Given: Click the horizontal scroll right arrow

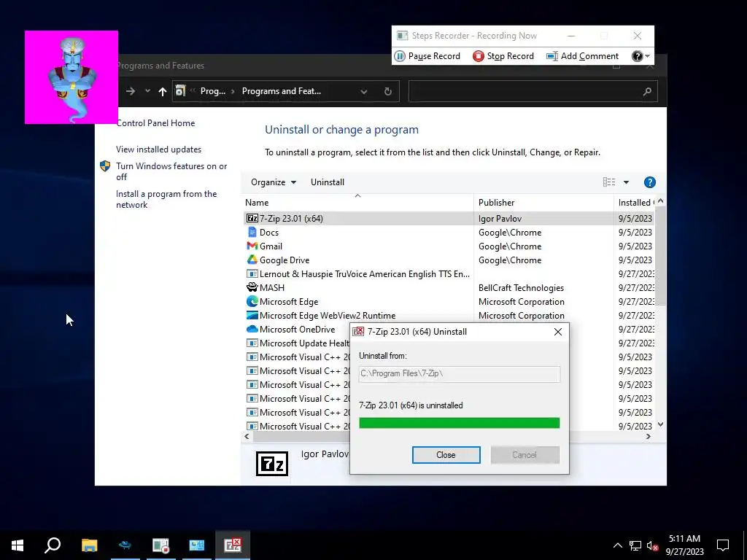Looking at the screenshot, I should pyautogui.click(x=649, y=436).
